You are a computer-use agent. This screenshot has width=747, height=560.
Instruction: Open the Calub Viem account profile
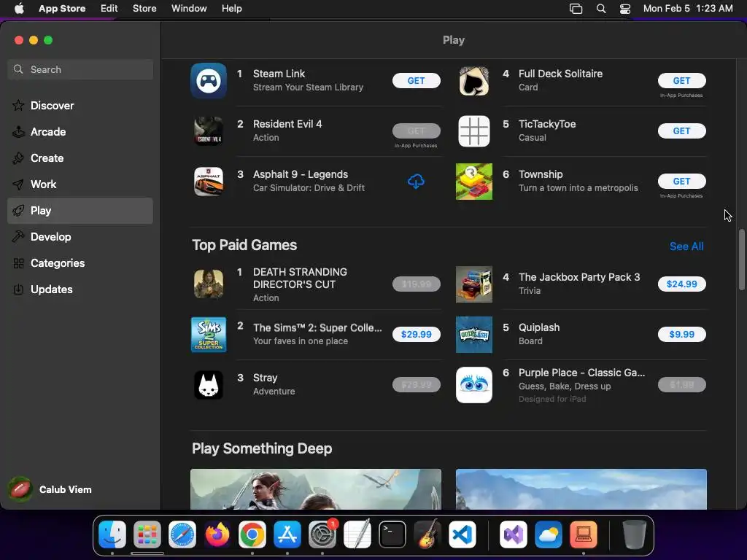click(x=50, y=489)
